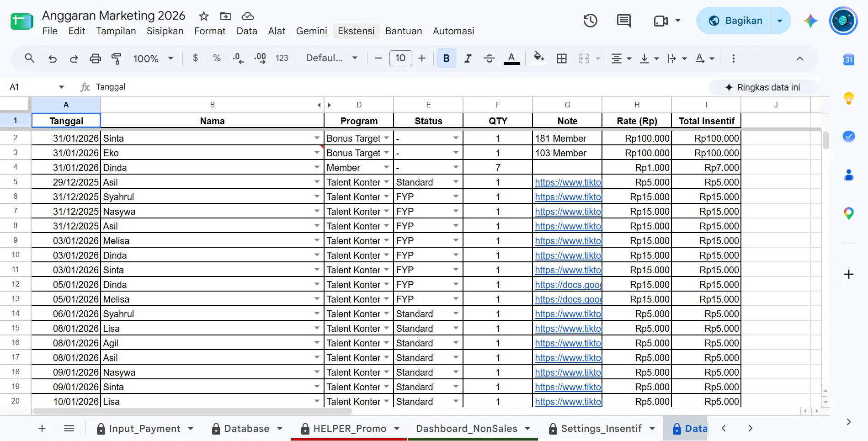The width and height of the screenshot is (868, 441).
Task: Toggle bold formatting button
Action: coord(447,58)
